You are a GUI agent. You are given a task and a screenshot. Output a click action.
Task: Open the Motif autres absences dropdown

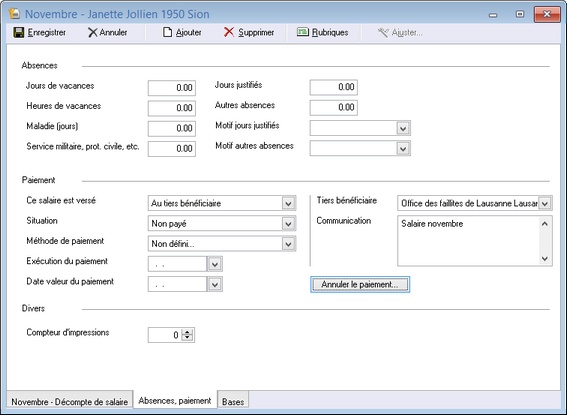[403, 149]
